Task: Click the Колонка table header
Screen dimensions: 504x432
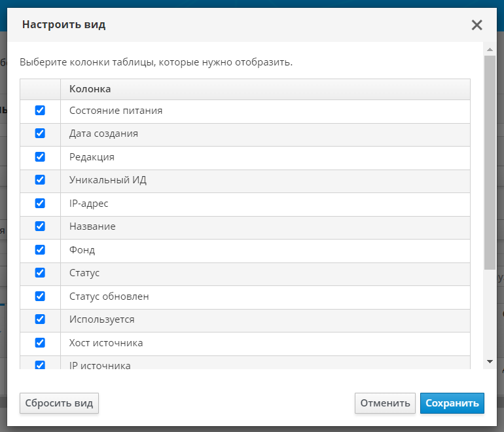Action: click(90, 89)
